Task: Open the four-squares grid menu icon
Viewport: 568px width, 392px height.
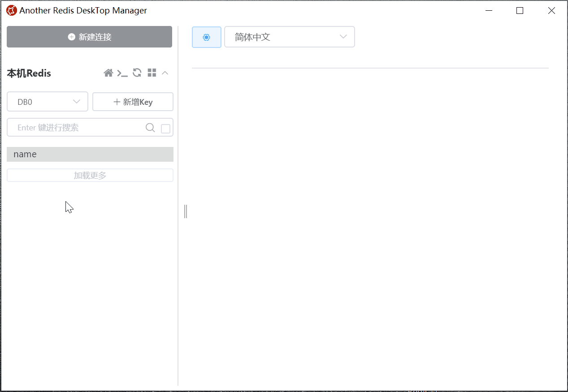Action: coord(152,73)
